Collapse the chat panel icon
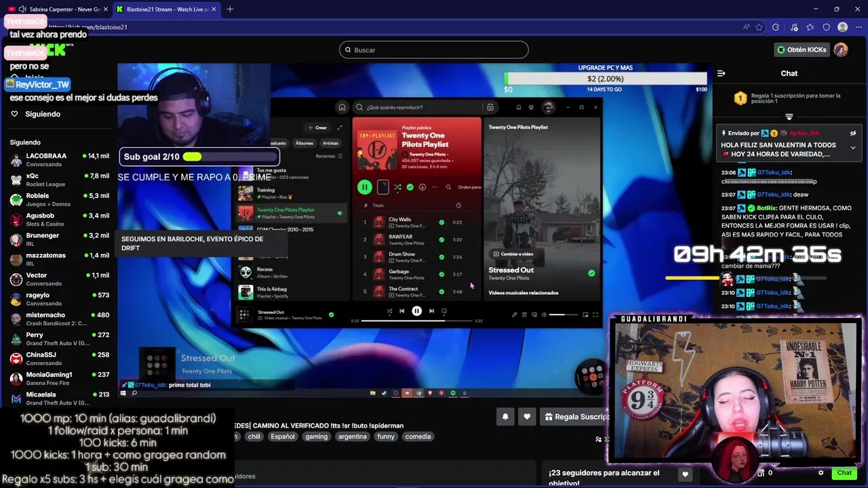Viewport: 868px width, 488px height. (x=722, y=73)
